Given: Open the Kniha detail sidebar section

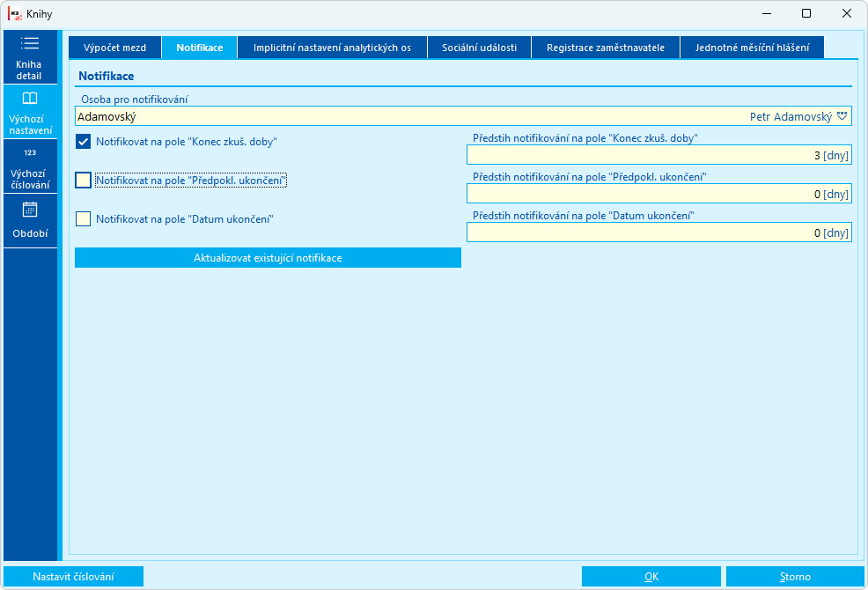Looking at the screenshot, I should (30, 57).
